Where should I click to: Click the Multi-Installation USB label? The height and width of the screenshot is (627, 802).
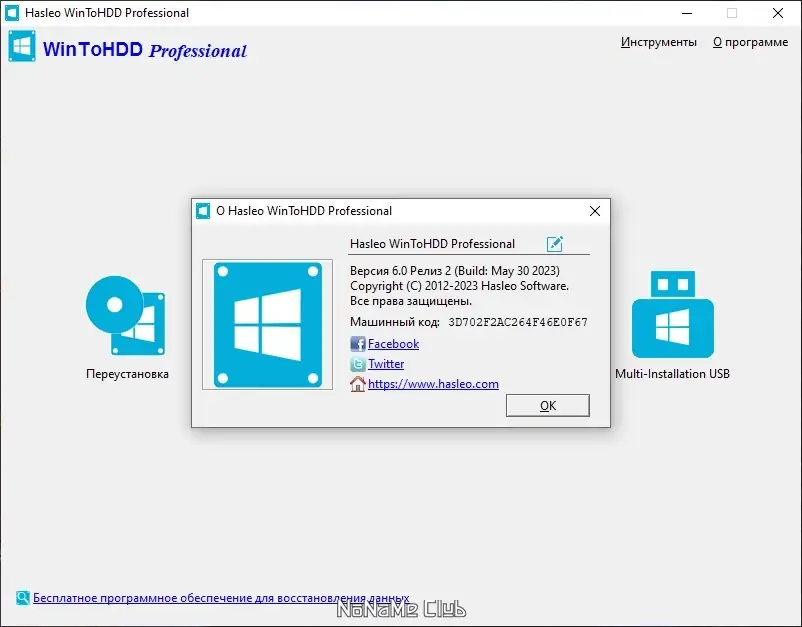click(672, 374)
